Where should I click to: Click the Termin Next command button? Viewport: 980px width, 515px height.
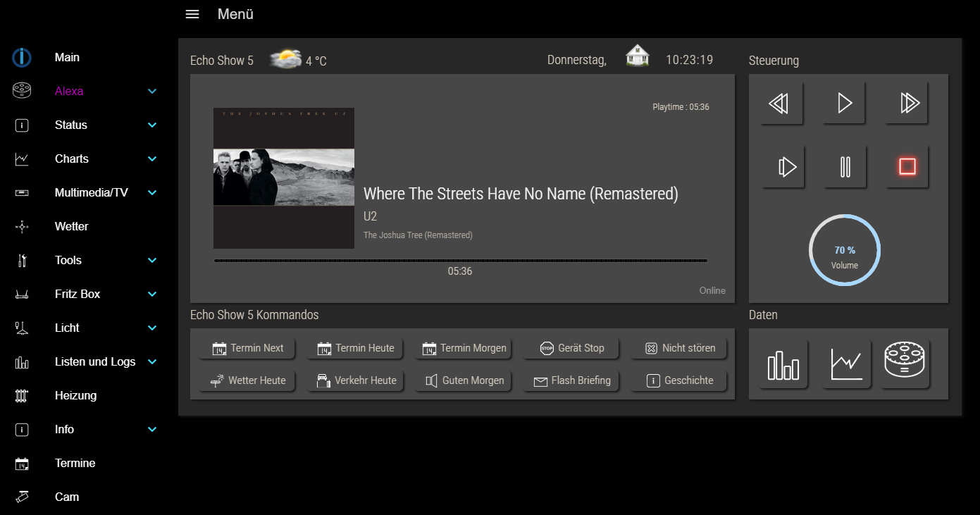click(247, 348)
